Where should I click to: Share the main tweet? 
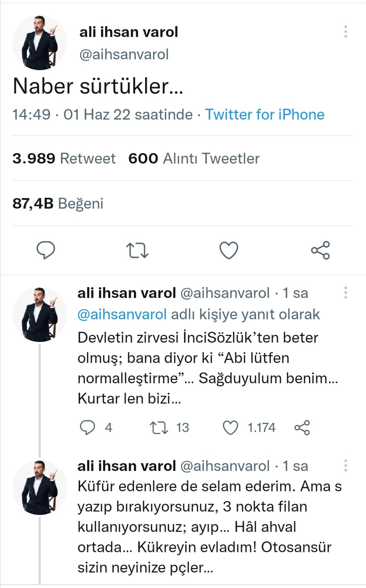click(x=320, y=250)
